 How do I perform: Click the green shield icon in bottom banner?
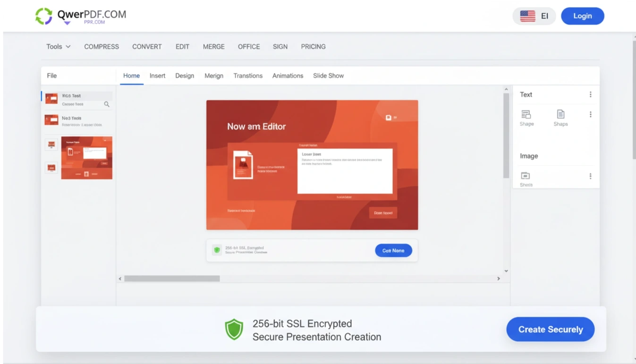[234, 330]
